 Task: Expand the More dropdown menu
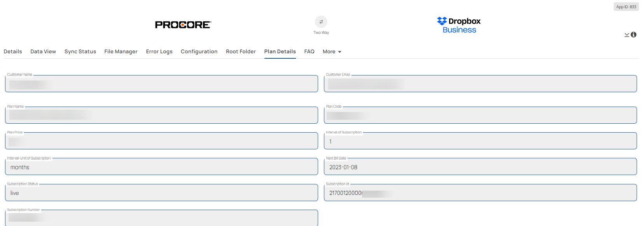coord(332,51)
